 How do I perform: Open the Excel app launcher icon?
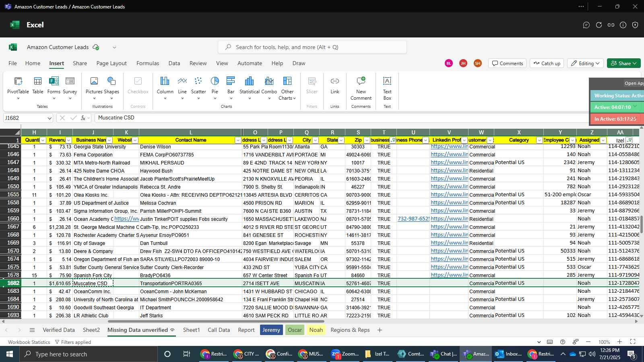click(x=15, y=25)
